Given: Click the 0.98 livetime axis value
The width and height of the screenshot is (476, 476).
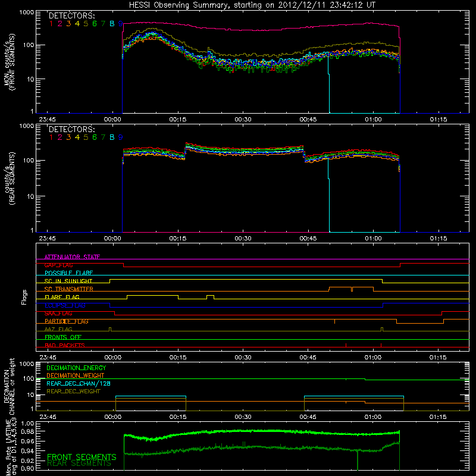Looking at the screenshot, I should 27,431.
